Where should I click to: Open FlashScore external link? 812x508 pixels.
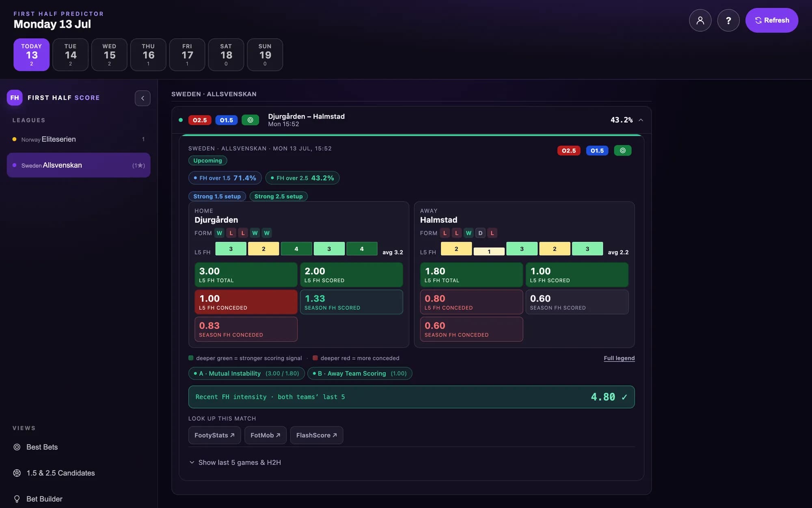pos(316,435)
